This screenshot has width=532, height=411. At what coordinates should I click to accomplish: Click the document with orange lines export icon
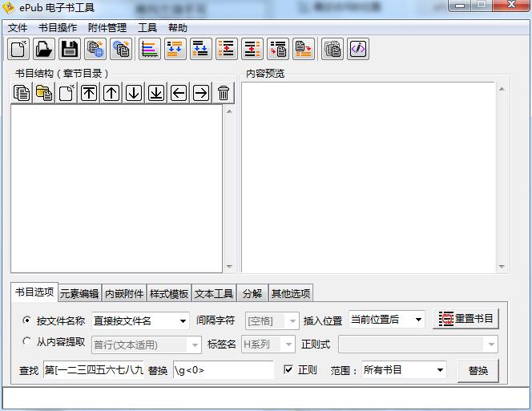[x=304, y=49]
